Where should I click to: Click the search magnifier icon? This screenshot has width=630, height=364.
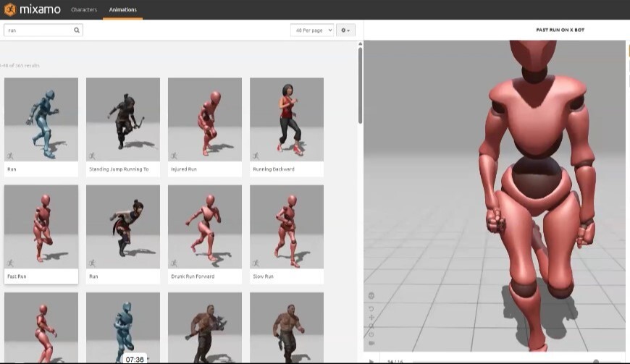click(77, 30)
